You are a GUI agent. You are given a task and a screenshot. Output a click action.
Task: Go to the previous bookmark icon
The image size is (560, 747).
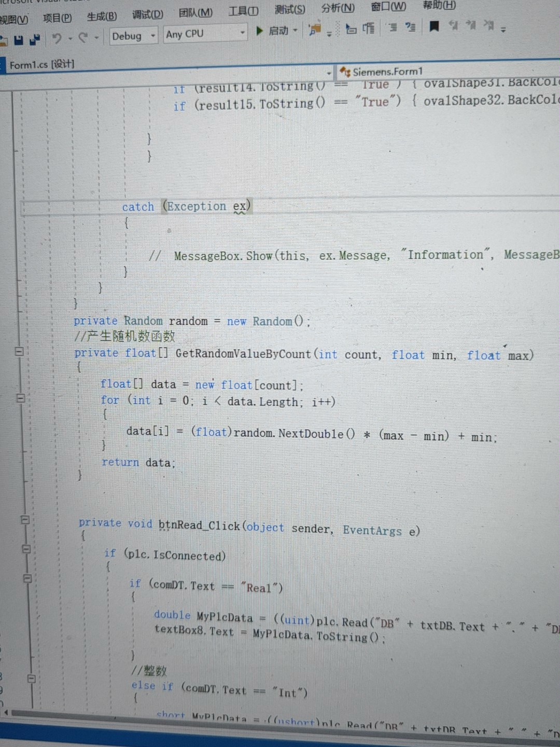pyautogui.click(x=453, y=25)
